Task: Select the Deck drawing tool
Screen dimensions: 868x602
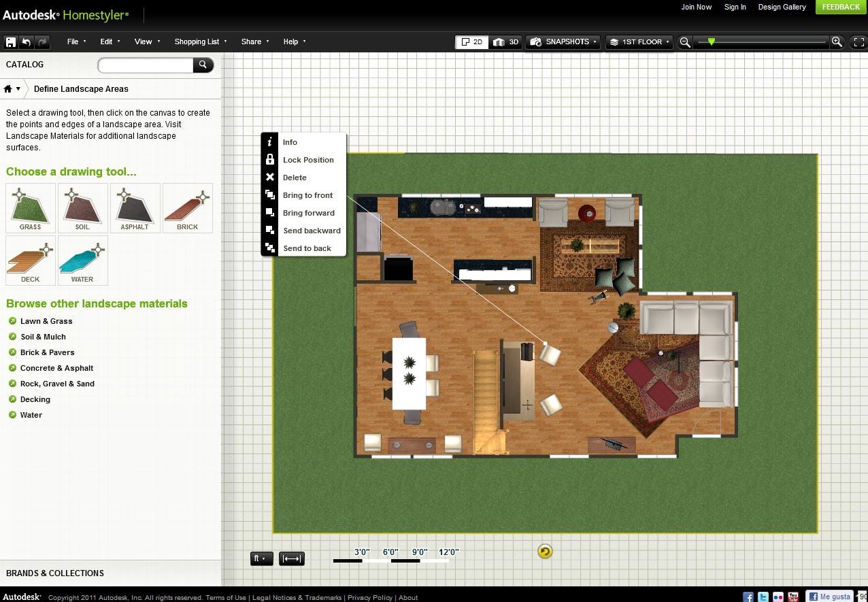Action: point(30,261)
